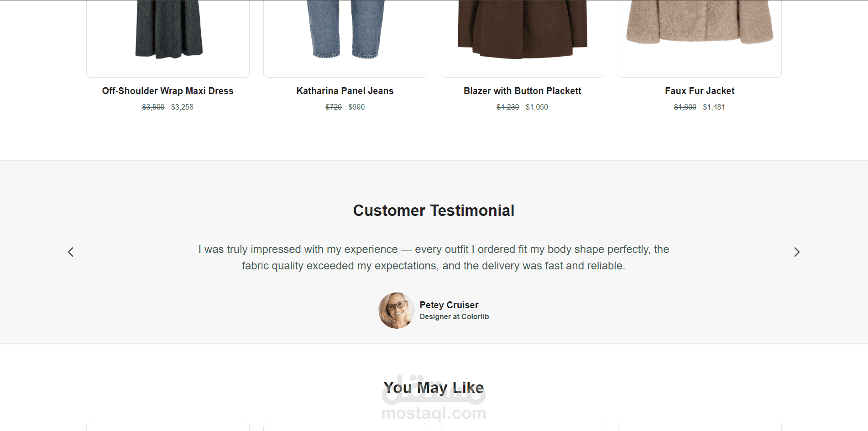Click the previous testimonial left arrow
Viewport: 868px width, 431px height.
point(71,252)
